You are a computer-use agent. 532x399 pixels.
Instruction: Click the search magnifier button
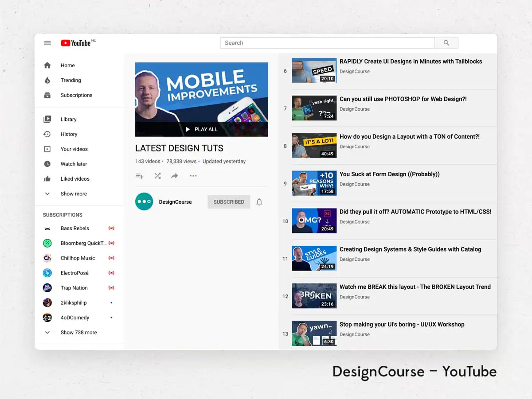click(446, 43)
